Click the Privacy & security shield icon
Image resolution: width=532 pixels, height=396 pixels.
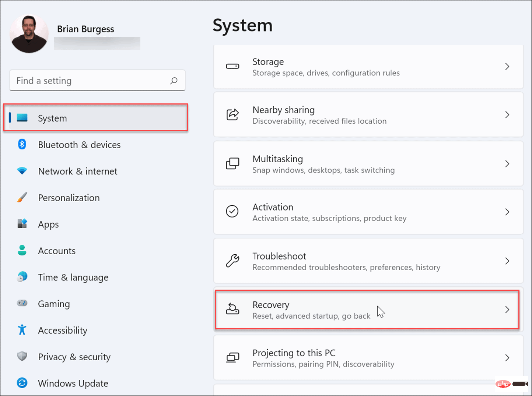click(x=22, y=356)
